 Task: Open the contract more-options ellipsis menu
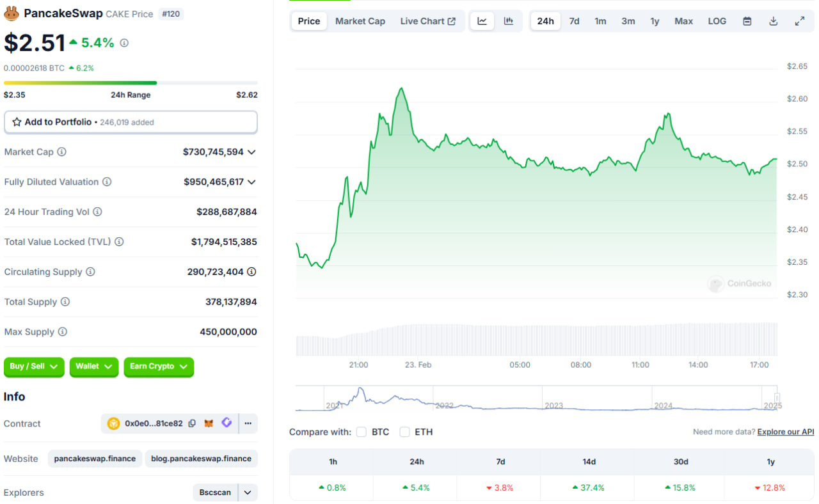[248, 423]
